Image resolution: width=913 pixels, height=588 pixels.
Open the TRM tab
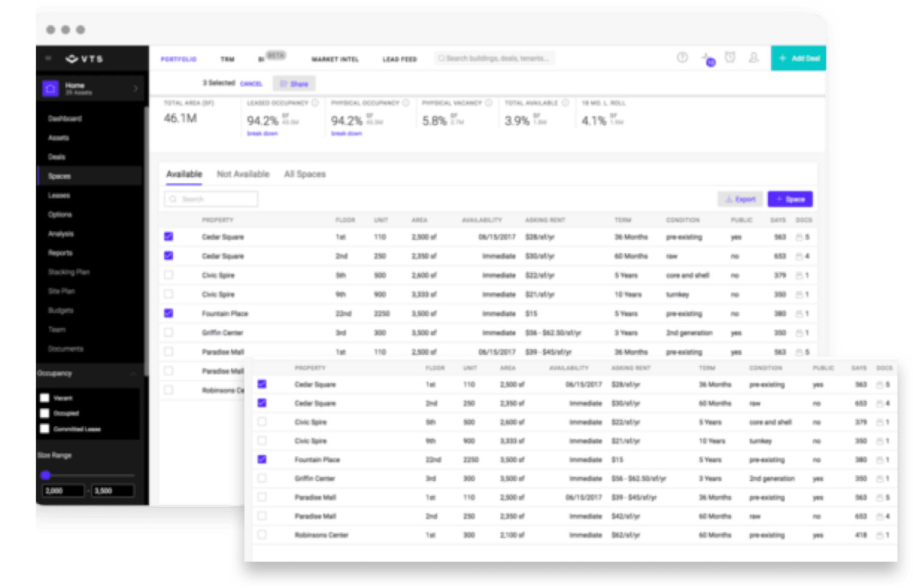point(227,59)
